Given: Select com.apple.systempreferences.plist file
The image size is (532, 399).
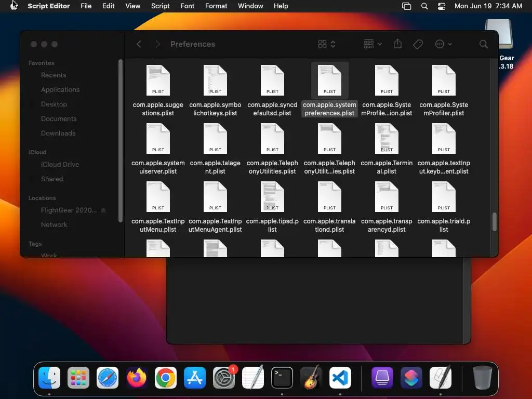Looking at the screenshot, I should click(329, 90).
